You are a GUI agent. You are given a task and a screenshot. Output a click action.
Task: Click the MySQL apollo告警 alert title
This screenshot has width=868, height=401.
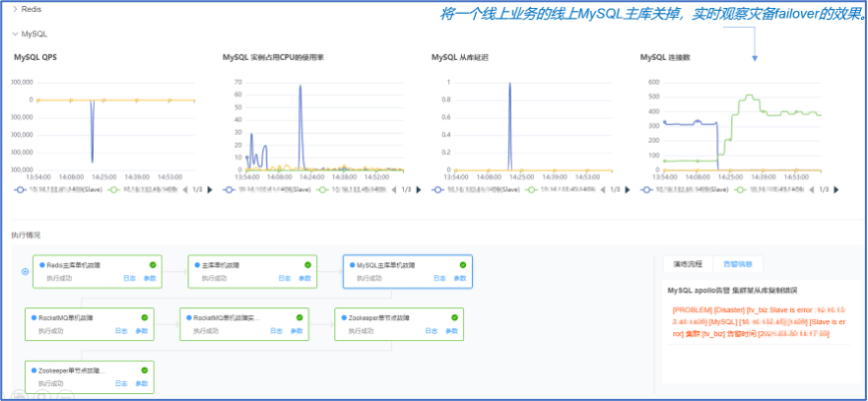[732, 290]
